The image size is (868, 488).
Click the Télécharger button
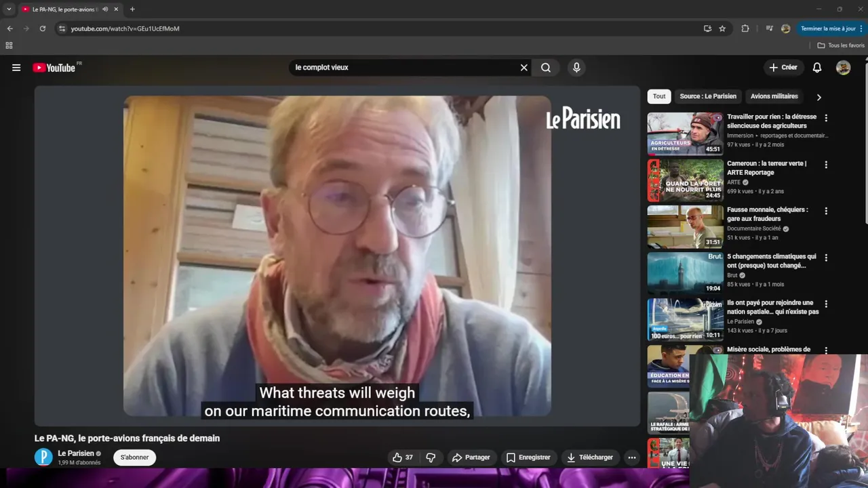point(589,457)
